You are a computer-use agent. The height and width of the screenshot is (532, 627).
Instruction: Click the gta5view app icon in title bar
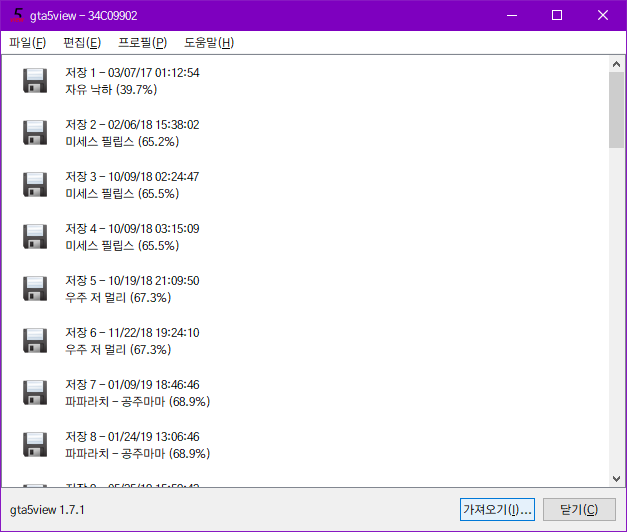pos(17,15)
